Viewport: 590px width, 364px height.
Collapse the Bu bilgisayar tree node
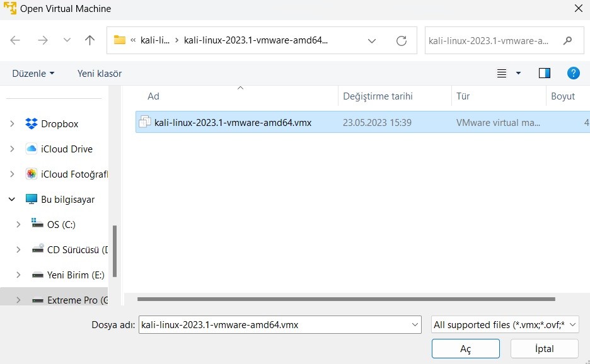click(x=11, y=198)
